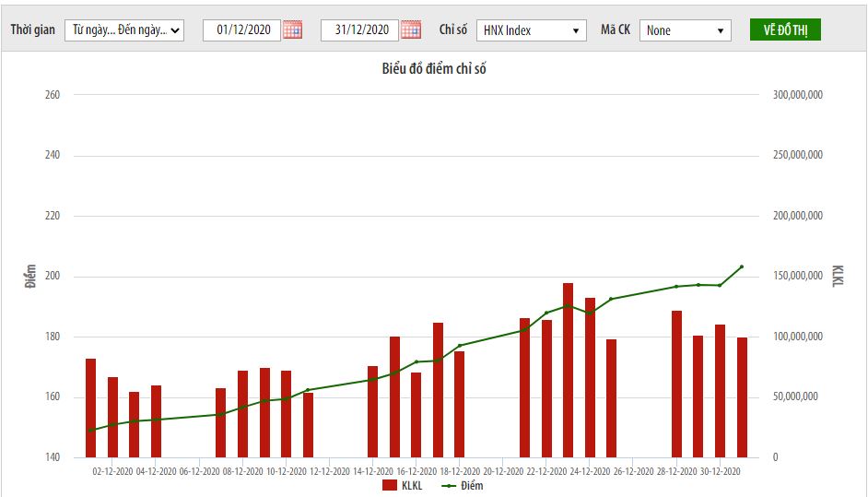Open the Mã CK None dropdown
This screenshot has width=868, height=497.
tap(686, 30)
